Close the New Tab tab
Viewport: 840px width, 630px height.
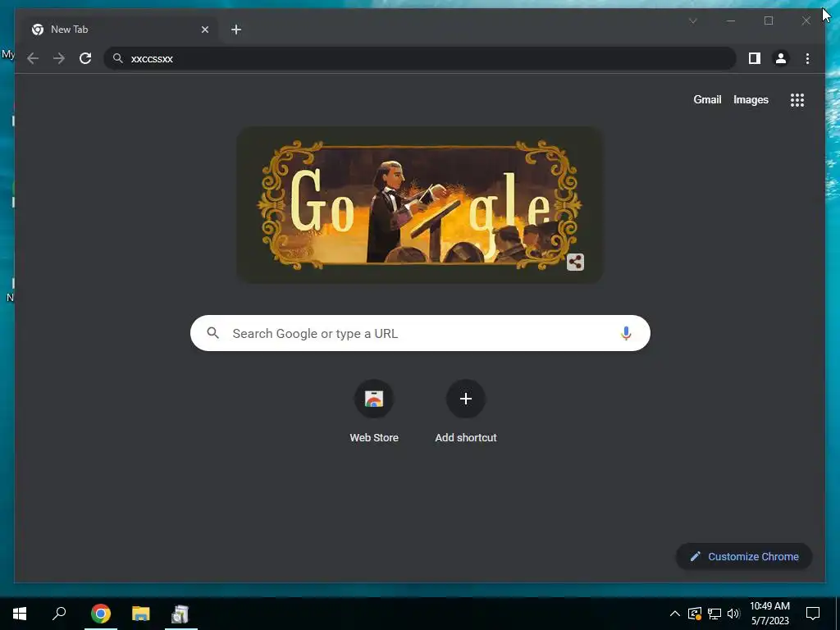pos(204,30)
